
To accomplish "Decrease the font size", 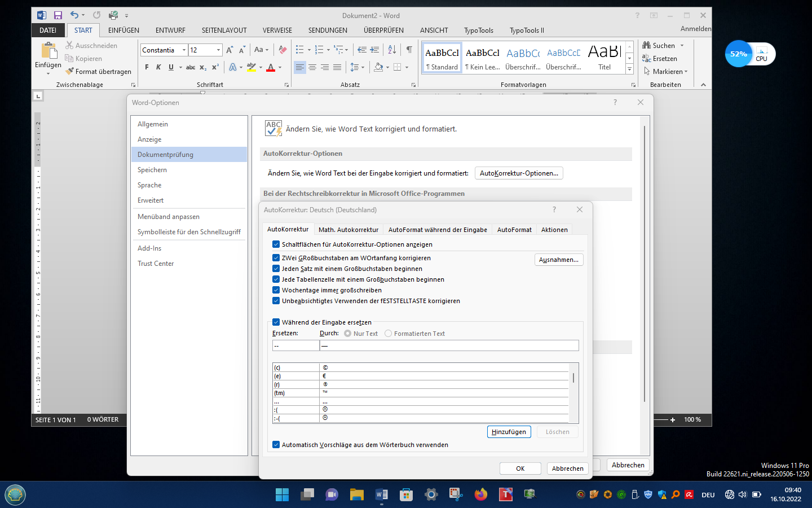I will [x=242, y=50].
